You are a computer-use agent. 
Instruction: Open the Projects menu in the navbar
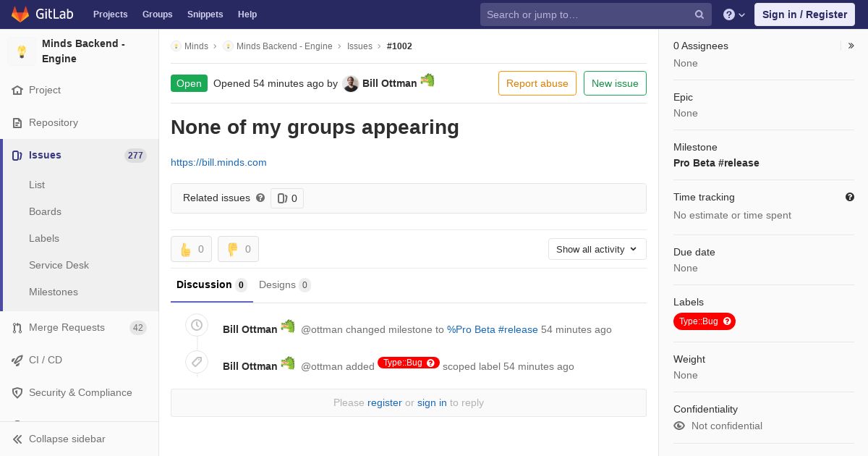coord(111,14)
